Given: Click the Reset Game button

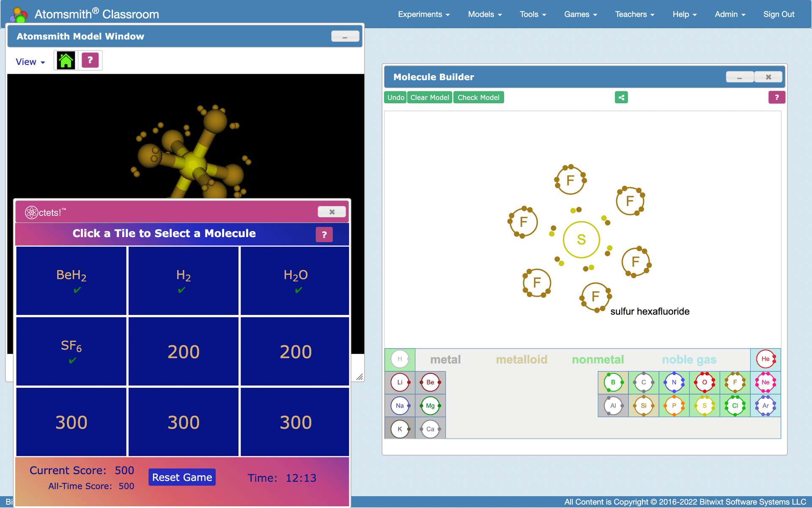Looking at the screenshot, I should [182, 477].
